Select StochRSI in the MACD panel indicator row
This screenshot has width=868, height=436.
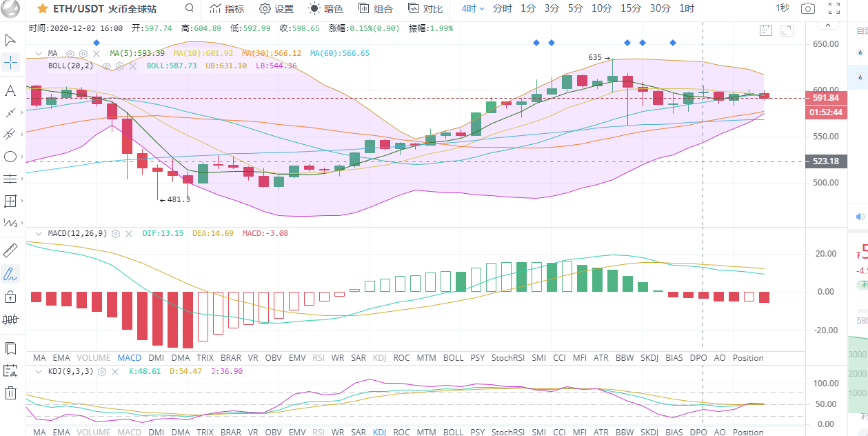pyautogui.click(x=508, y=358)
